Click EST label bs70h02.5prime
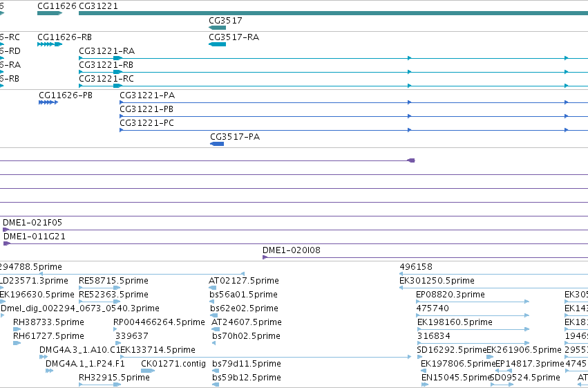 point(246,336)
